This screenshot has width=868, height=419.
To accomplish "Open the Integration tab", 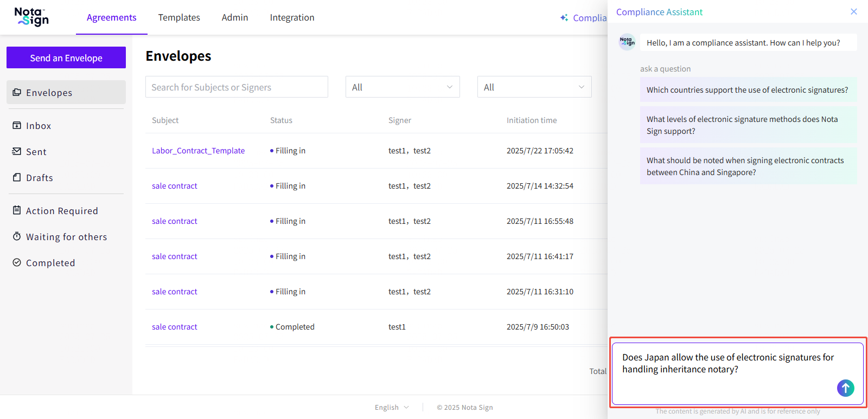I will coord(292,17).
